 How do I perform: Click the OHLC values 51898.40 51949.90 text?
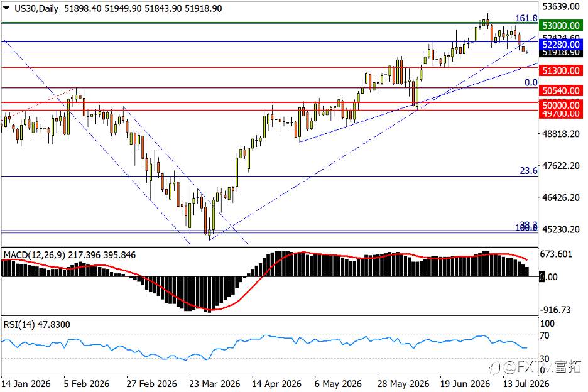coord(103,9)
